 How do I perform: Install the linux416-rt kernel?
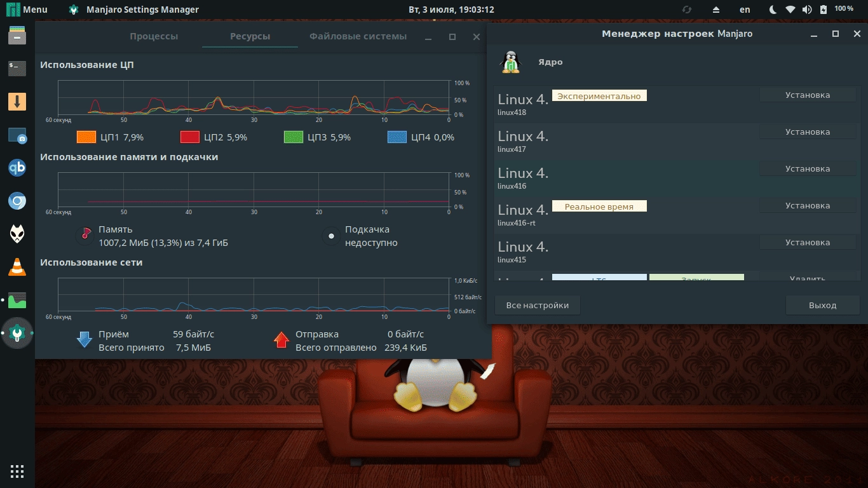click(807, 205)
